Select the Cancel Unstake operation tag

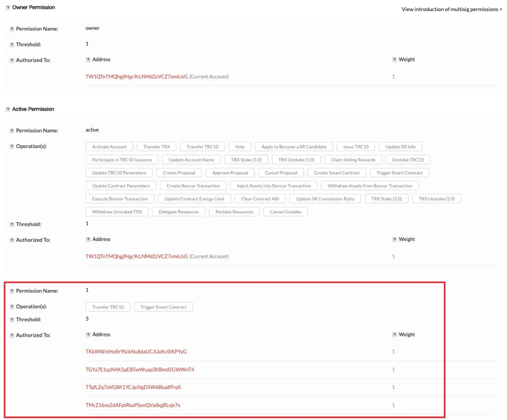285,212
